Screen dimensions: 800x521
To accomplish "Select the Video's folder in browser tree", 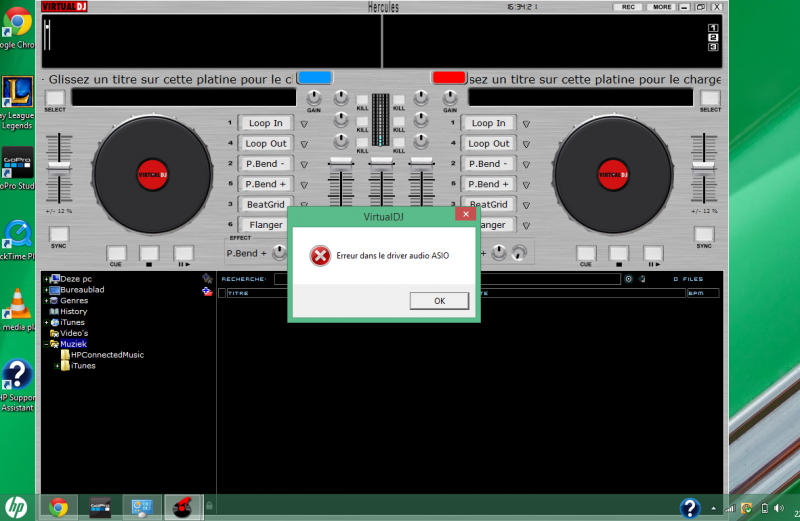I will [74, 333].
